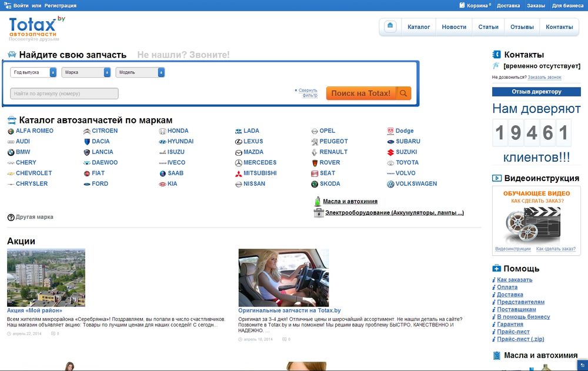Open the Отзывы menu tab
Viewport: 588px width, 371px height.
pyautogui.click(x=522, y=27)
